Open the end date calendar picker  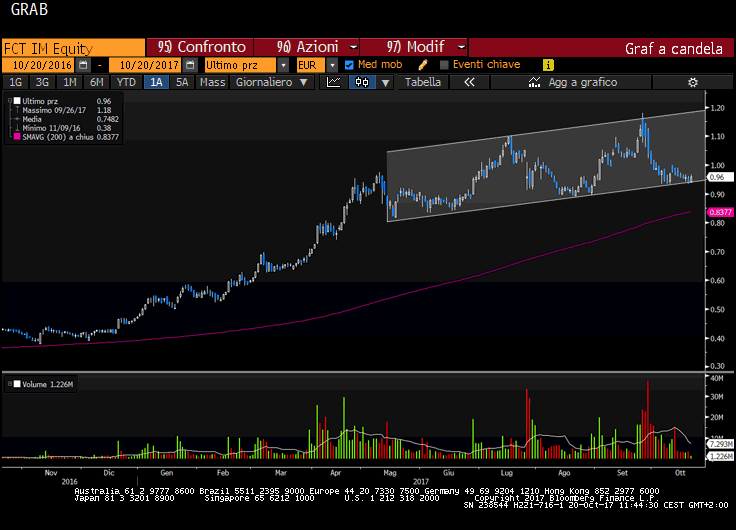click(x=190, y=64)
